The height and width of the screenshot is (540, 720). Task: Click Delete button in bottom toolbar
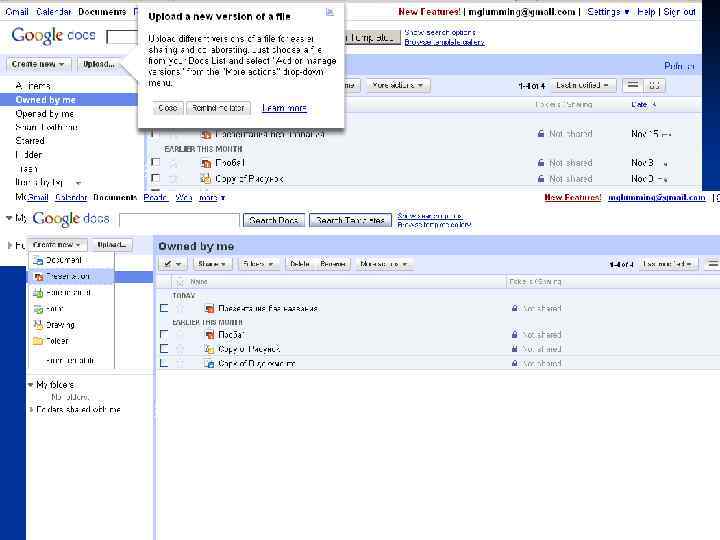tap(299, 264)
